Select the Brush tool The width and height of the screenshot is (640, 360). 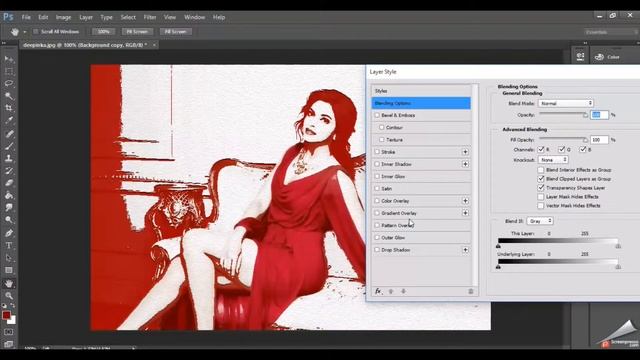[9, 146]
